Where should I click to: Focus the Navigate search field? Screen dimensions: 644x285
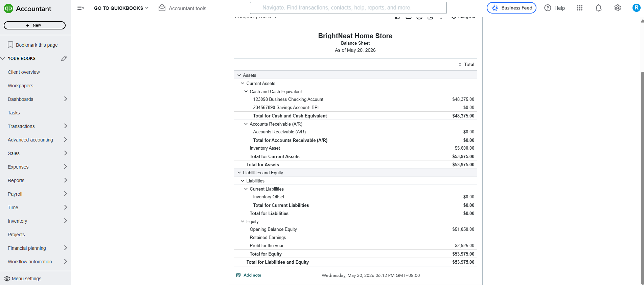point(348,8)
